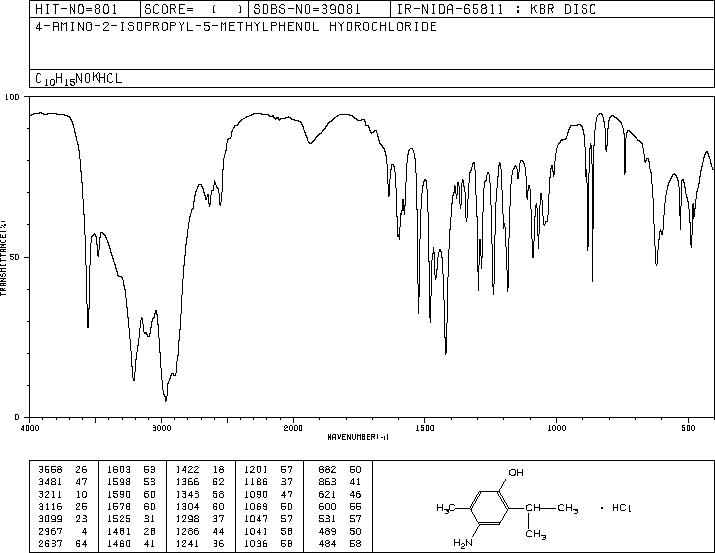Select the compound name 4-AMINO-2-ISOPROPYL-5-METHYLPHENOL HYDROCHLORIDE
The image size is (715, 553).
tap(236, 27)
